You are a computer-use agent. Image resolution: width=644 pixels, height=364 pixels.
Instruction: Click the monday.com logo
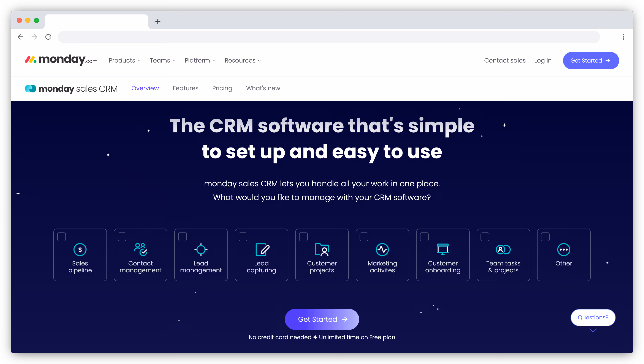(x=61, y=60)
